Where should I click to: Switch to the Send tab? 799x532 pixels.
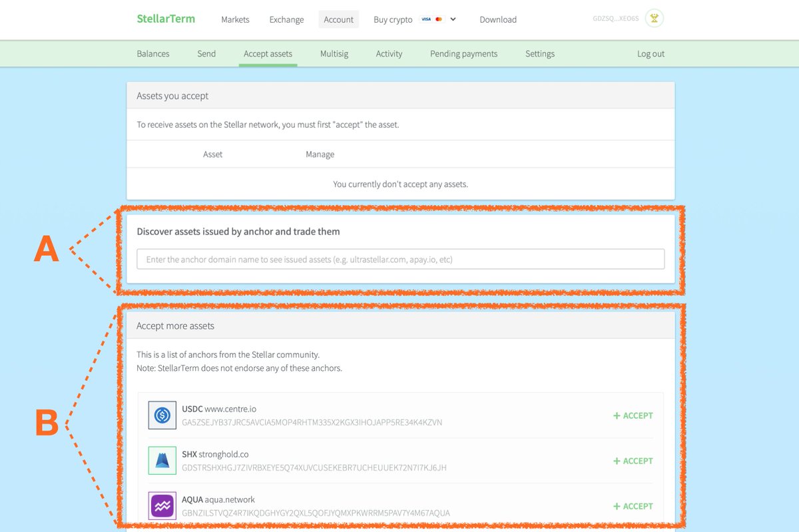tap(206, 54)
